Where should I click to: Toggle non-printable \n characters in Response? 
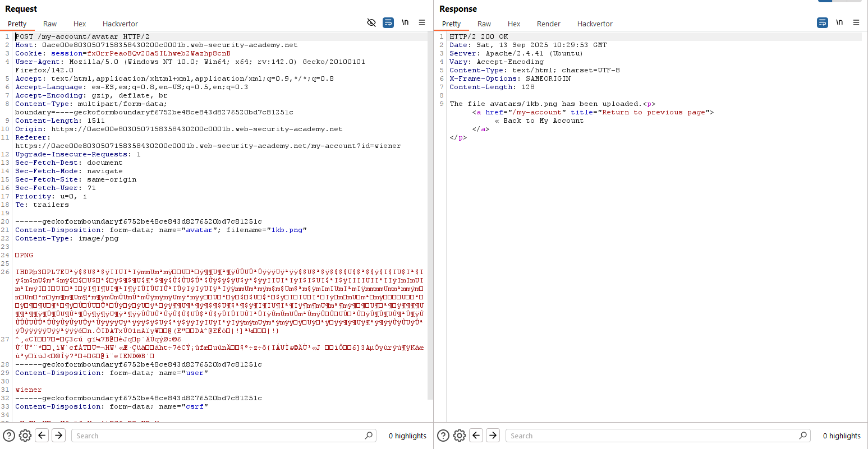[x=839, y=23]
